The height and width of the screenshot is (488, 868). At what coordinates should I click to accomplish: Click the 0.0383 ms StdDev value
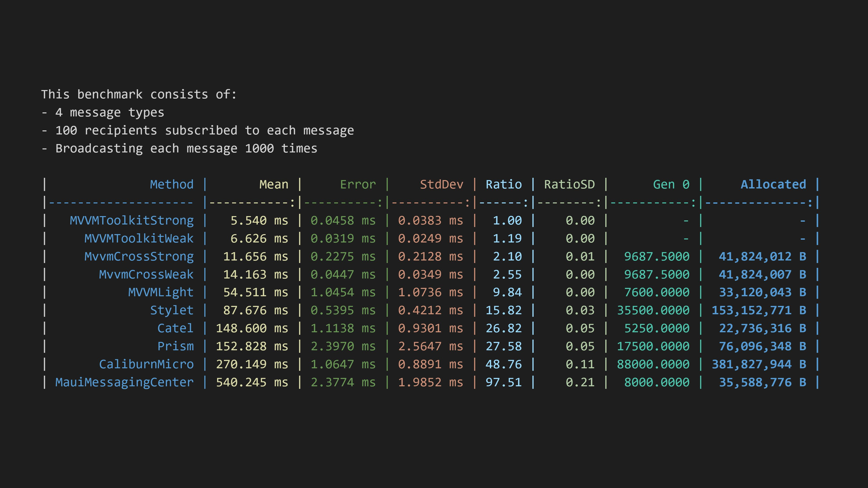(431, 221)
